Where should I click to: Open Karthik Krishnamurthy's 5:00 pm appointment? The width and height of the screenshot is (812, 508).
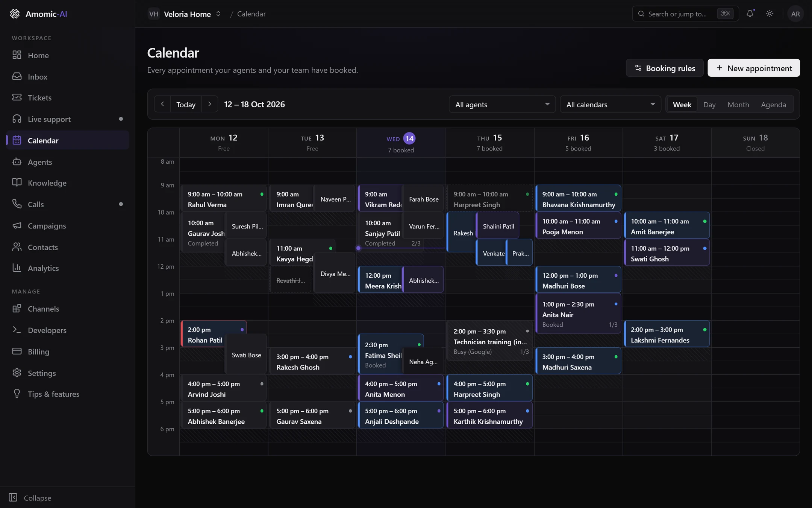[489, 415]
